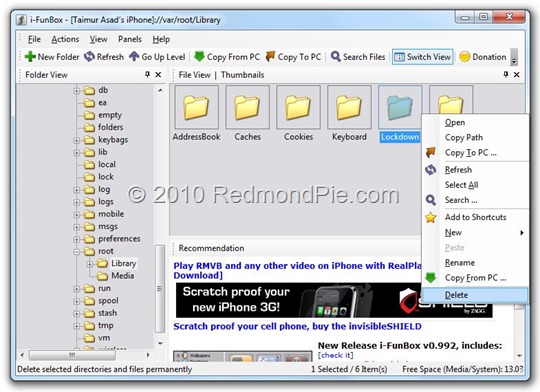Expand the Library folder node

90,264
